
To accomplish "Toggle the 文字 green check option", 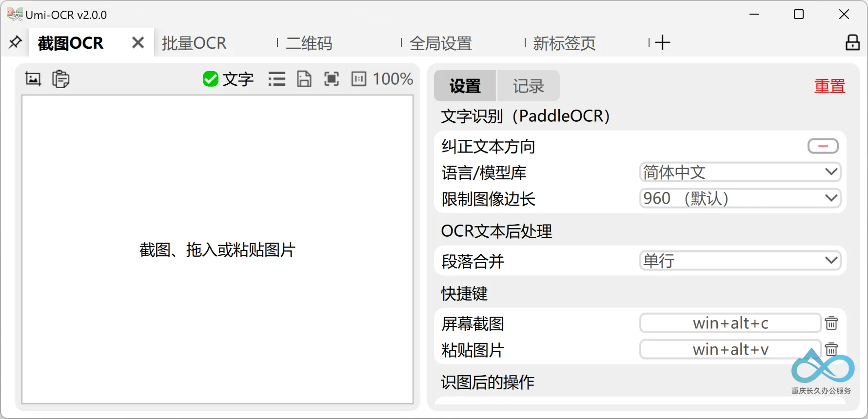I will tap(228, 79).
